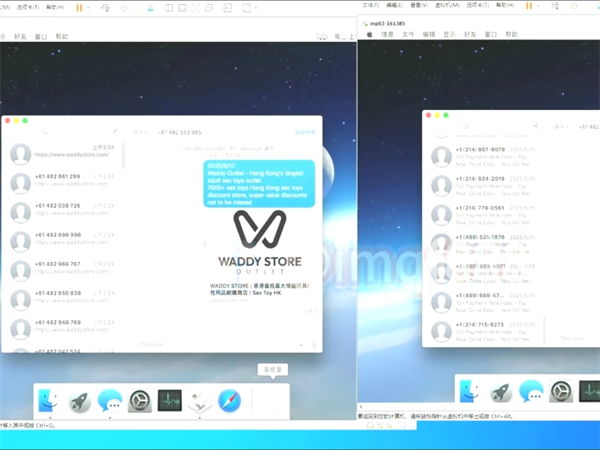Launch Launchpad rocket icon in left dock
The height and width of the screenshot is (450, 600).
click(80, 403)
